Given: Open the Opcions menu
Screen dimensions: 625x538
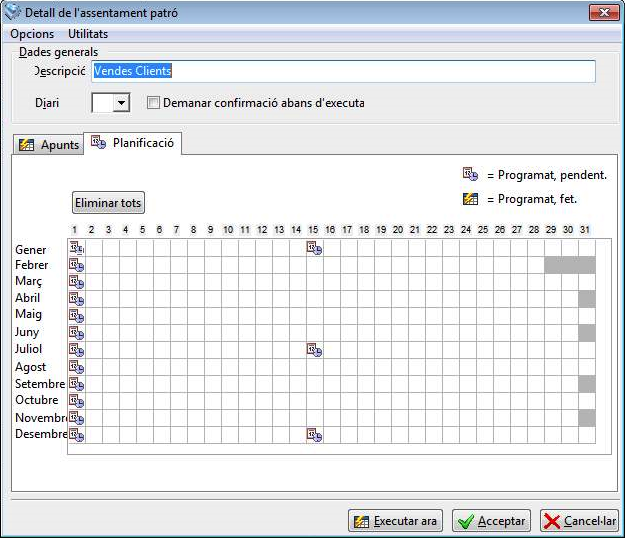Looking at the screenshot, I should 32,34.
